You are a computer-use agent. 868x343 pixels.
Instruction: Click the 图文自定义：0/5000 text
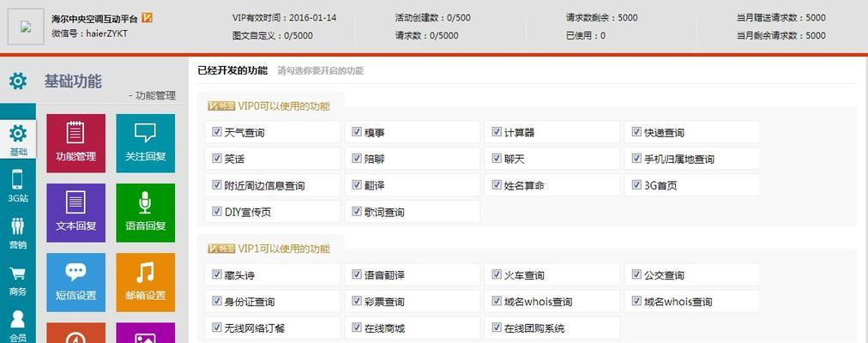tap(273, 35)
